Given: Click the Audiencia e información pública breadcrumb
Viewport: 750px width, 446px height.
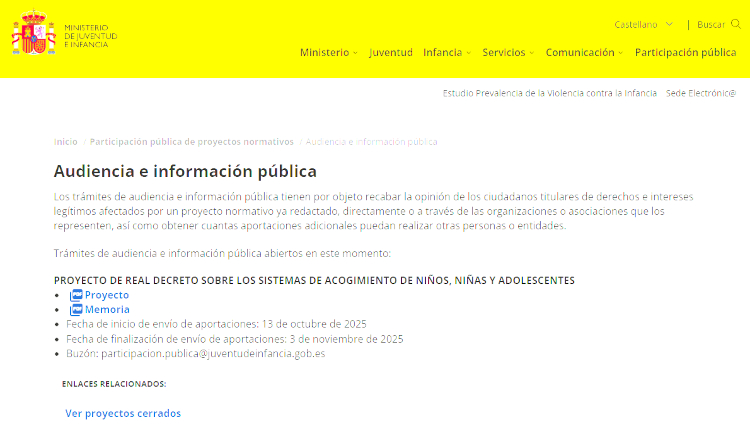Looking at the screenshot, I should click(x=371, y=142).
